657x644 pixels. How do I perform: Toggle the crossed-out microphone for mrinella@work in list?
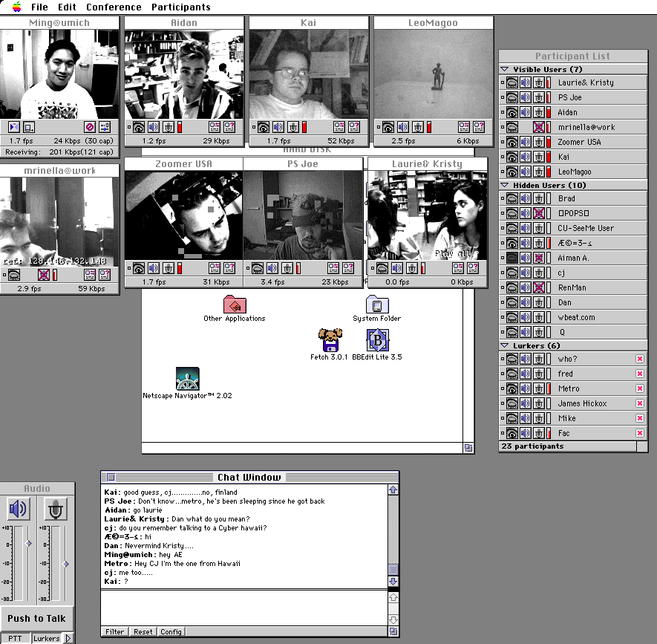point(539,127)
